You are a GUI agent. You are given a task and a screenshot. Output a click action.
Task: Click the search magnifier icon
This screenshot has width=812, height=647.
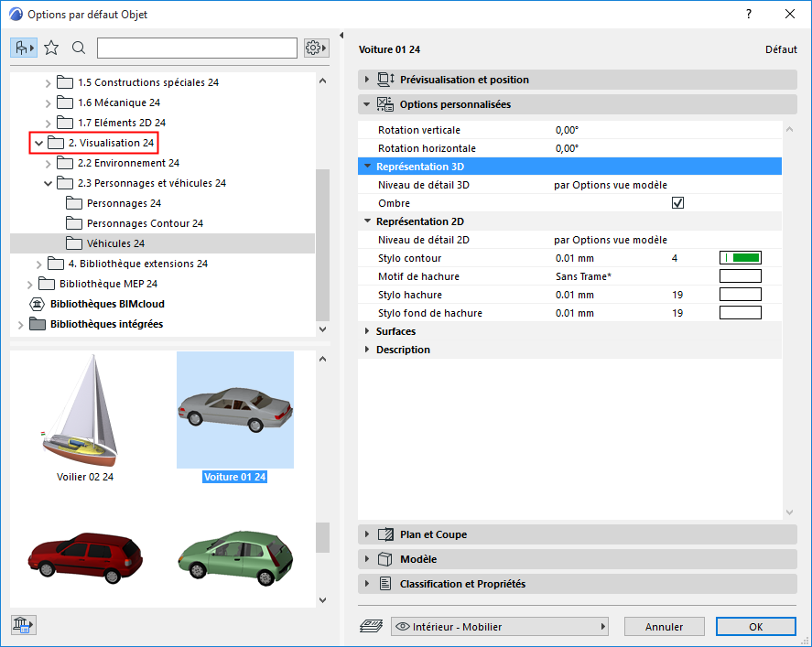coord(79,48)
